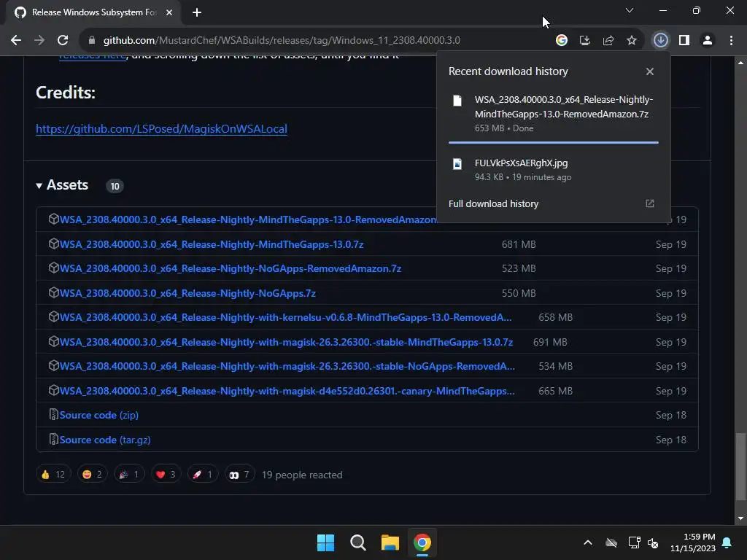
Task: View site information lock icon
Action: click(x=92, y=41)
